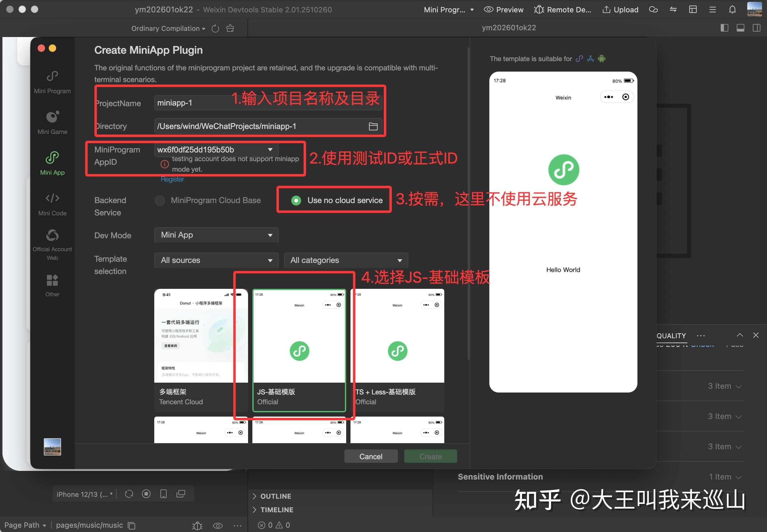Click the compile refresh icon
The image size is (767, 532).
215,29
